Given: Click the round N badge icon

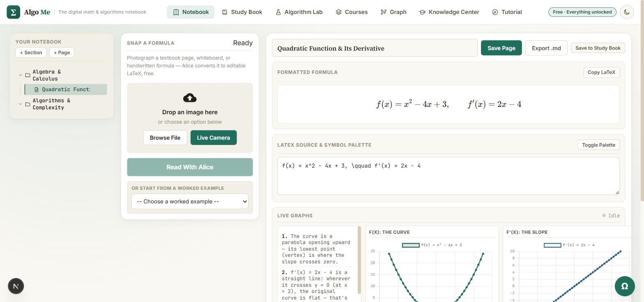Looking at the screenshot, I should pos(16,286).
